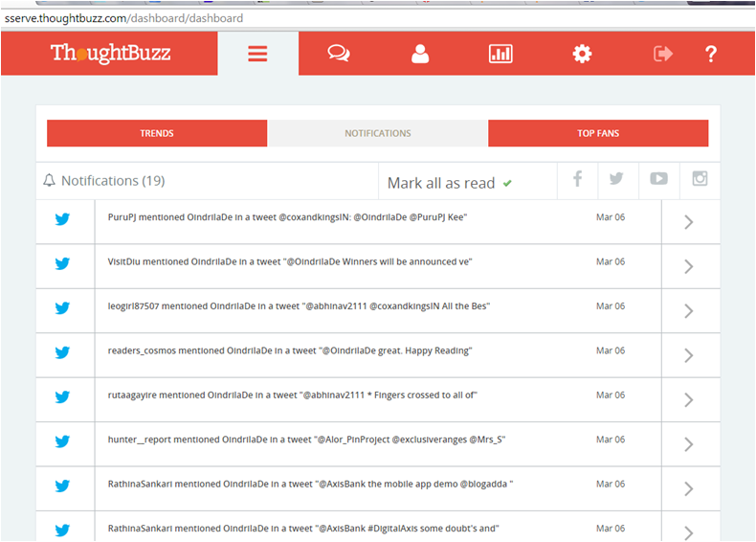The image size is (756, 542).
Task: Expand the rutaagayire notification chevron
Action: coord(689,399)
